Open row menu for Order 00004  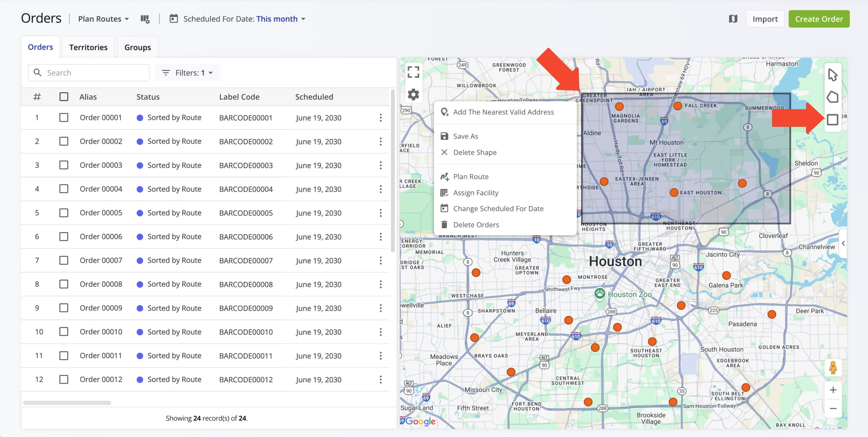pyautogui.click(x=381, y=189)
